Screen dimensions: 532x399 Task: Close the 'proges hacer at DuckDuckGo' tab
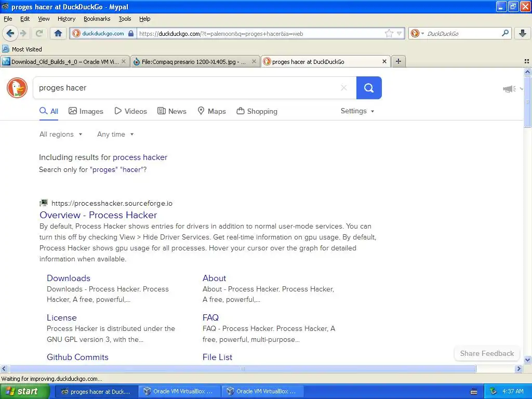384,61
